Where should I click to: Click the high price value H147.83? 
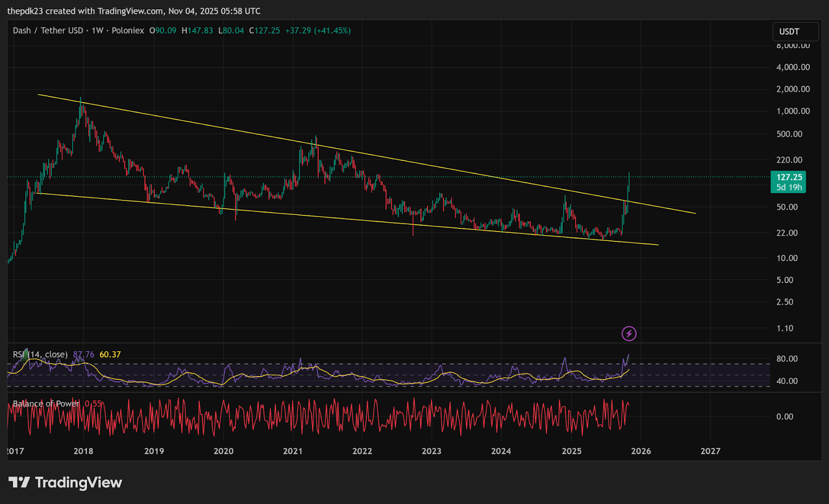point(197,31)
